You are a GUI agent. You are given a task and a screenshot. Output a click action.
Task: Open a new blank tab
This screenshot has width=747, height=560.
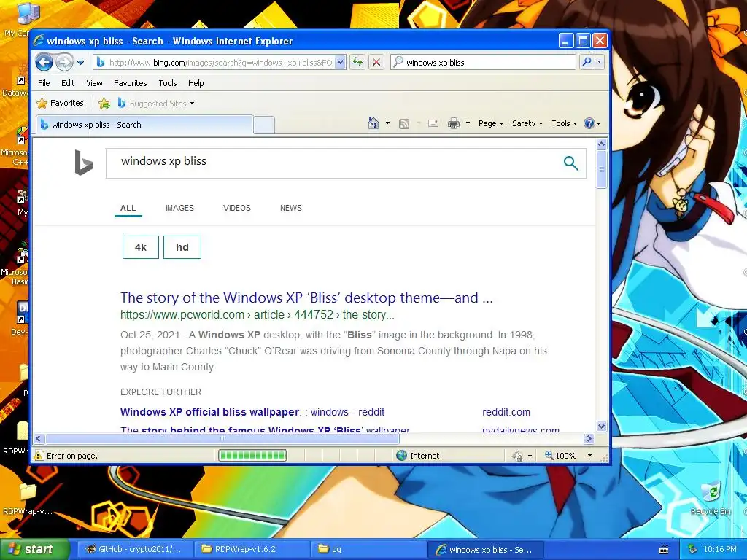[x=264, y=125]
